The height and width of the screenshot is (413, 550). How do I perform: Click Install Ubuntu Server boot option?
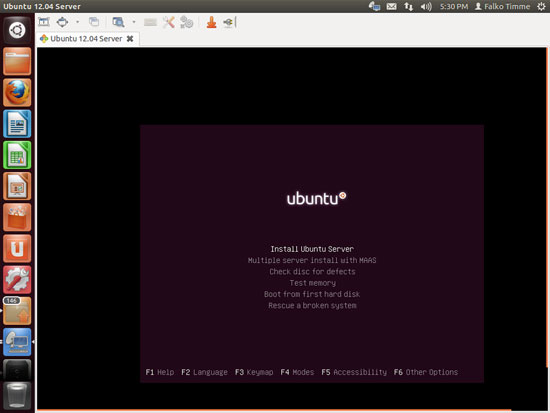[312, 249]
